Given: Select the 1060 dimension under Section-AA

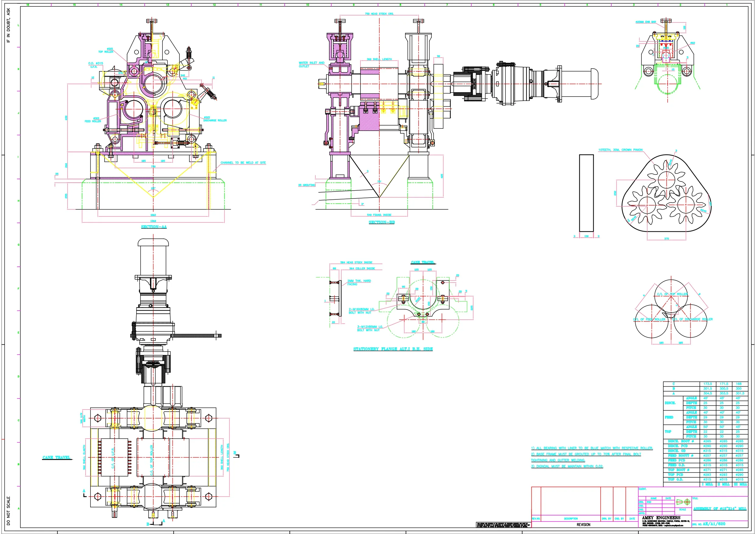Looking at the screenshot, I should tap(153, 215).
